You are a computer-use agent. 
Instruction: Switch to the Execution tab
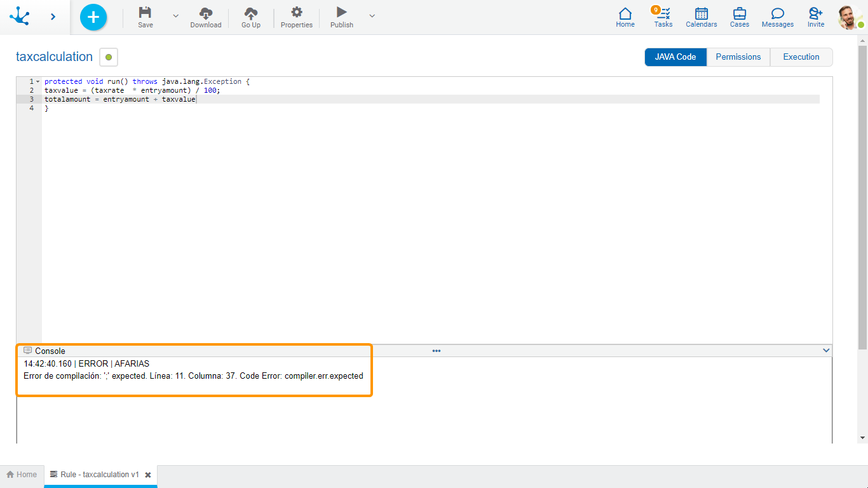[801, 57]
